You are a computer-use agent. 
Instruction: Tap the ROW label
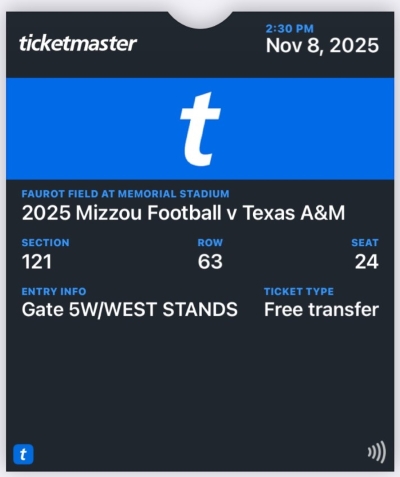point(210,242)
